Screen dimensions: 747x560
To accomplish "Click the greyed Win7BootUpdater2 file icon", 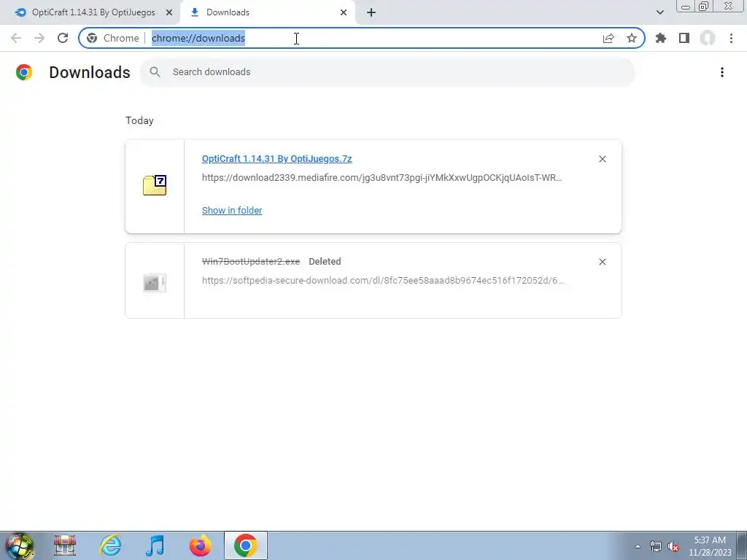I will click(x=155, y=283).
